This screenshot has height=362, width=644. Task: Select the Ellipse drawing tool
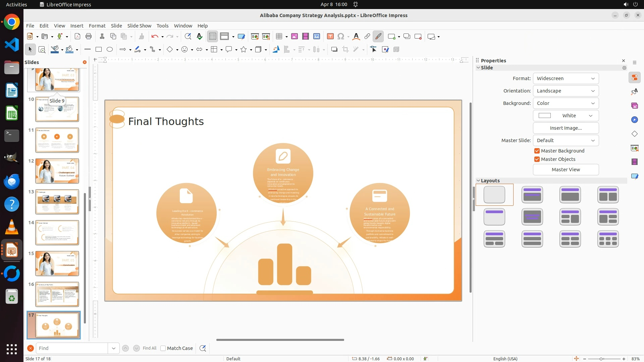[x=110, y=50]
